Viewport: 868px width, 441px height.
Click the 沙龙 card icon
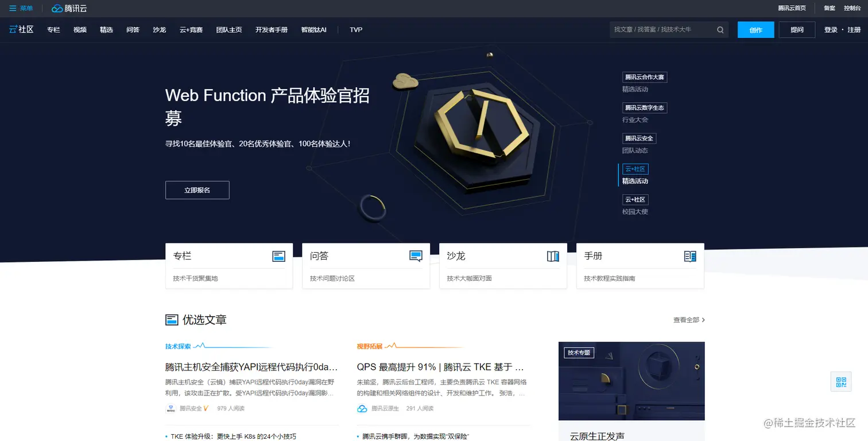[553, 256]
